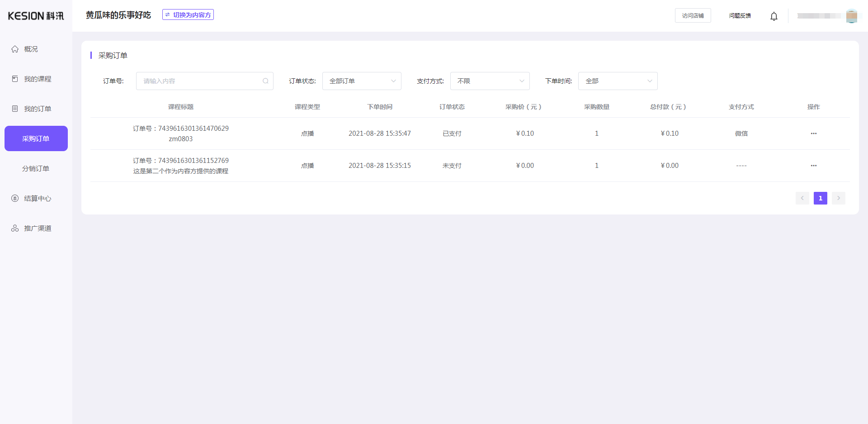Go to next page arrow
The width and height of the screenshot is (868, 424).
tap(838, 198)
